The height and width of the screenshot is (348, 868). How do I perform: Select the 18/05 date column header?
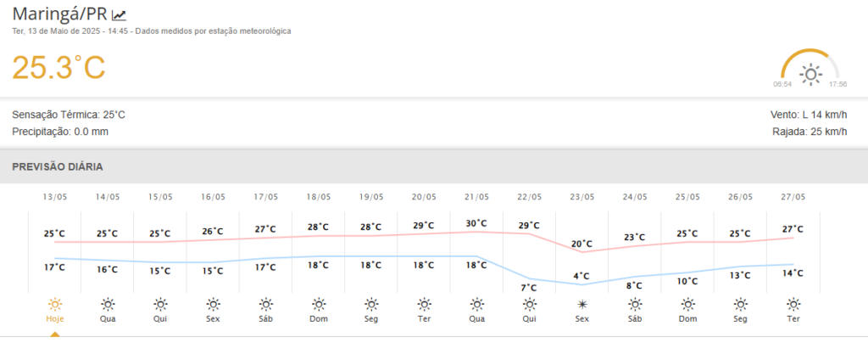(319, 197)
